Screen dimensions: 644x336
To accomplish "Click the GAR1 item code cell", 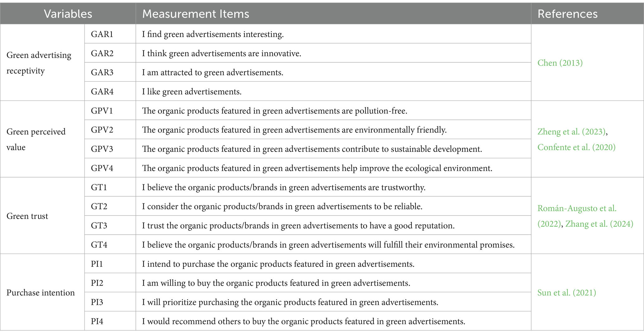I will pos(110,34).
